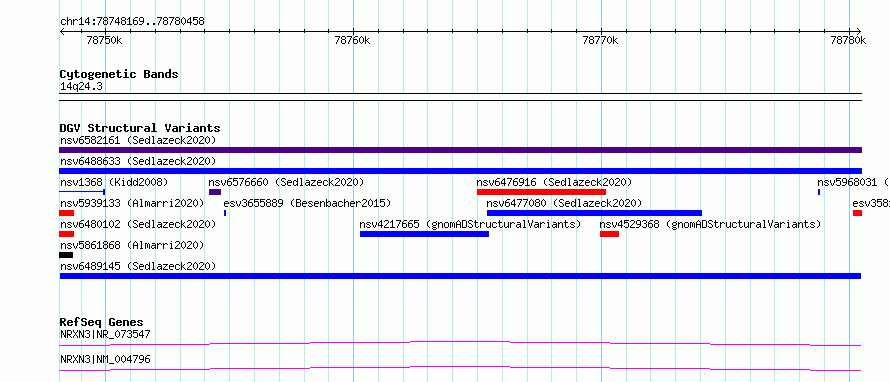Click the Cytogenetic Bands track title
The image size is (890, 382).
pos(119,74)
